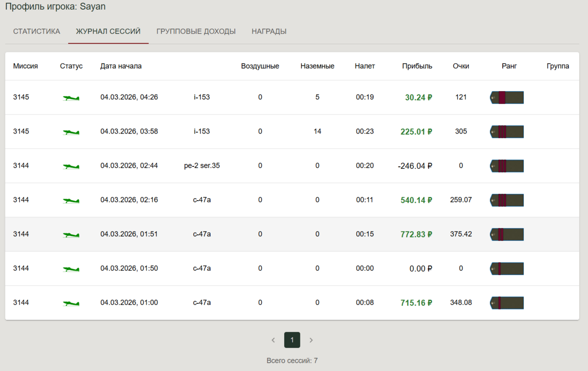Click the plane status icon in pe-2 ser.35 row

[72, 166]
